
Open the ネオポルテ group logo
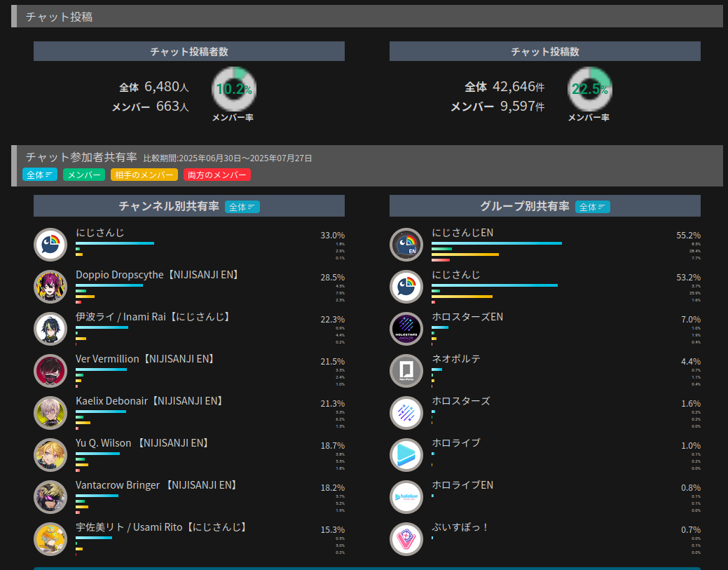coord(406,371)
